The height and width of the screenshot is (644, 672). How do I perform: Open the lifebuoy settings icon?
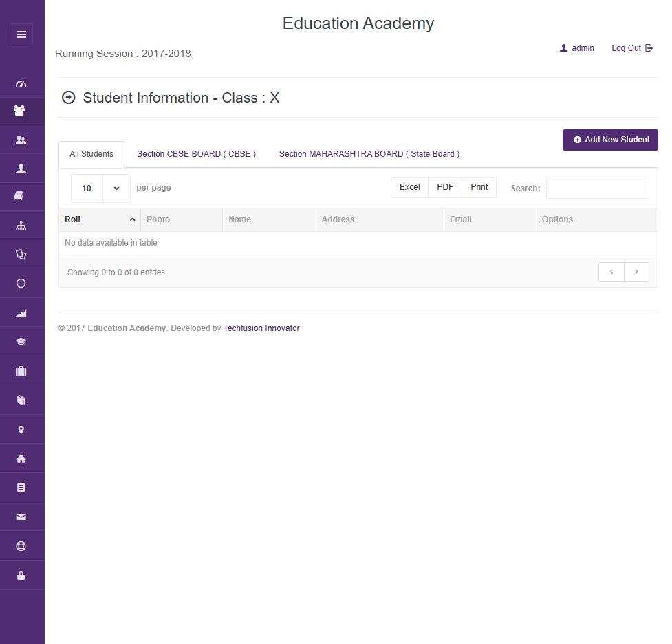point(21,546)
